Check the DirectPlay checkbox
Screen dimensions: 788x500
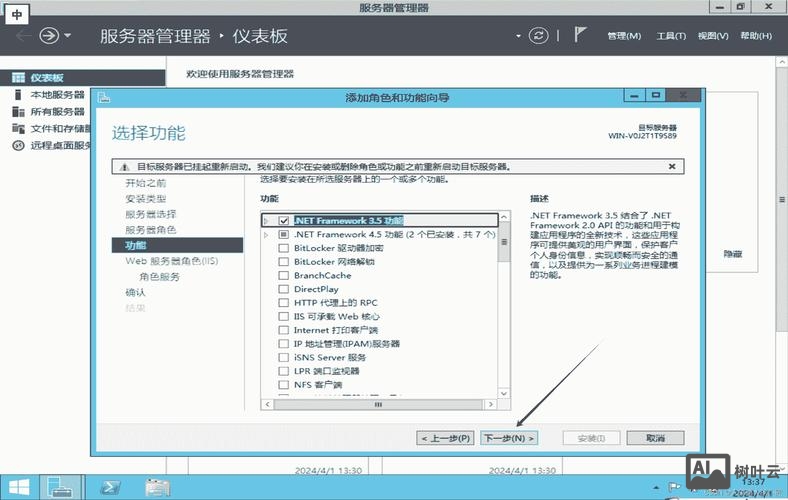pos(283,289)
